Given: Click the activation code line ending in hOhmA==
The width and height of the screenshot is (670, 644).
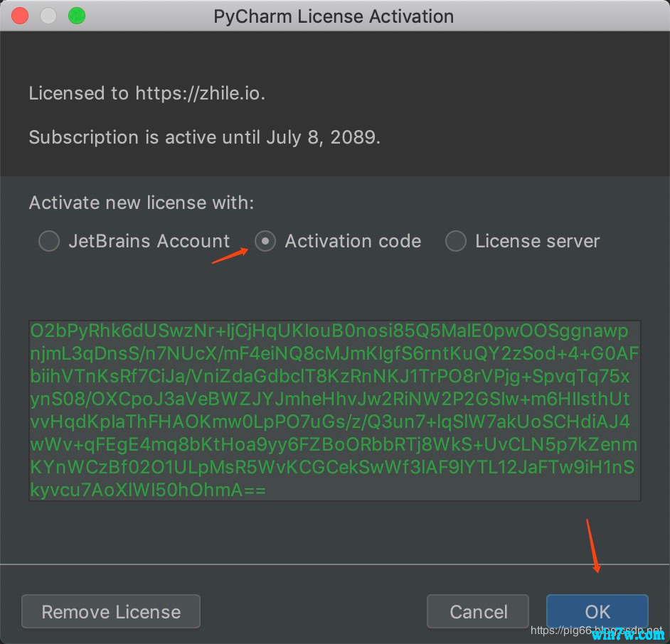Looking at the screenshot, I should coord(148,490).
